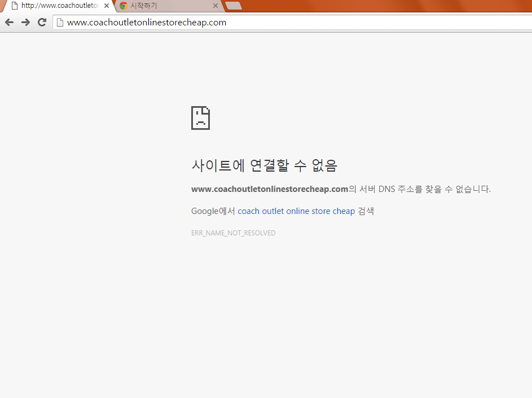Click the '사이트에 연결할 수 없음' heading
The image size is (532, 398).
(x=264, y=165)
